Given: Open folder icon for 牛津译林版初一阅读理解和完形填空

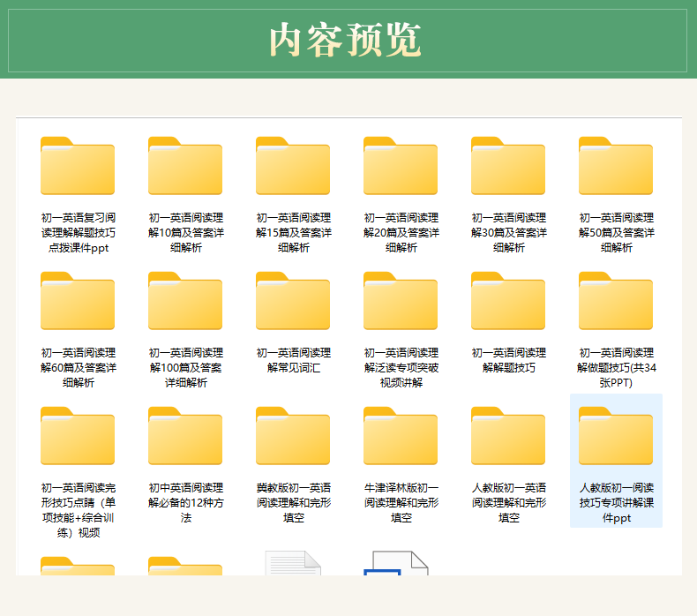Looking at the screenshot, I should [x=401, y=436].
